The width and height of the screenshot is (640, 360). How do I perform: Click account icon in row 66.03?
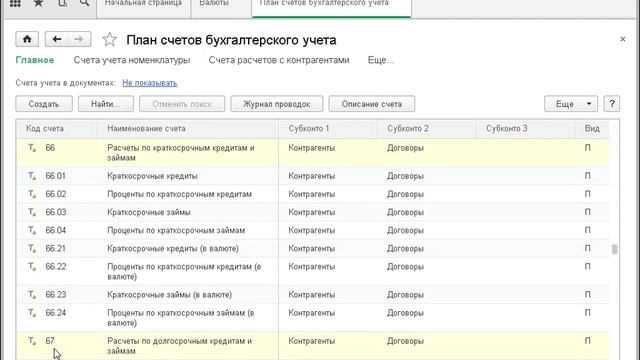point(32,212)
